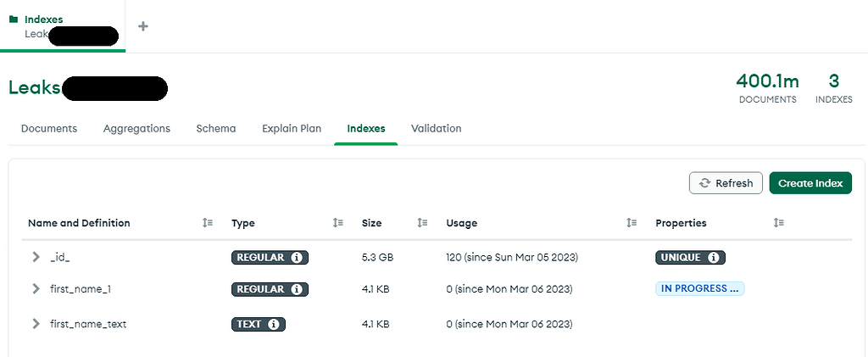Refresh the index list
The width and height of the screenshot is (868, 357).
pos(726,183)
